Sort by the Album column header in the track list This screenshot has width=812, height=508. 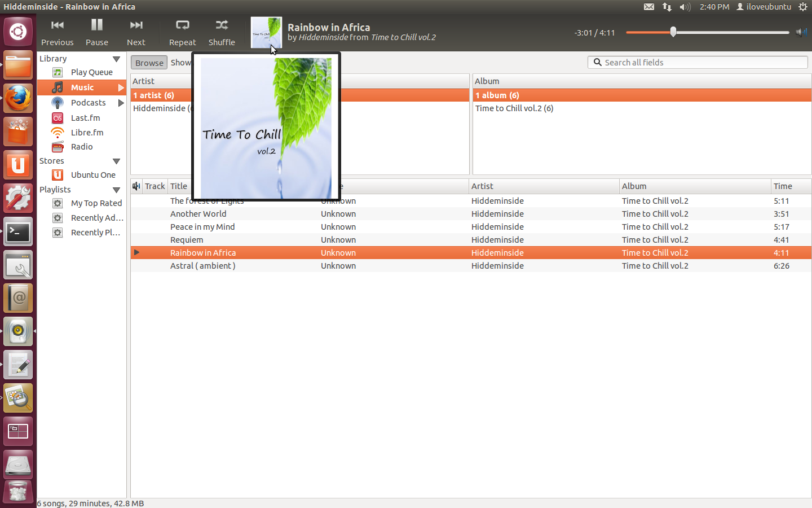(x=695, y=186)
